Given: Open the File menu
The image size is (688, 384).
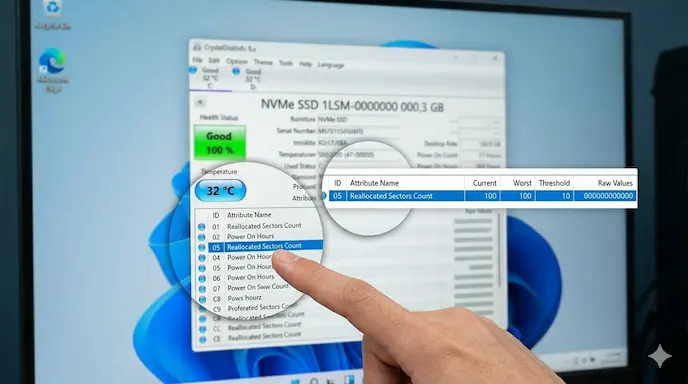Looking at the screenshot, I should [x=197, y=60].
